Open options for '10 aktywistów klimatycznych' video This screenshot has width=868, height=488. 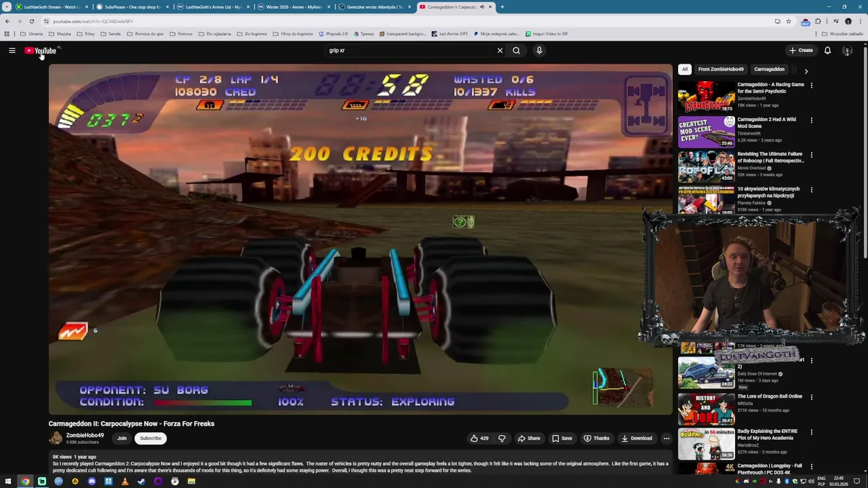(x=811, y=190)
